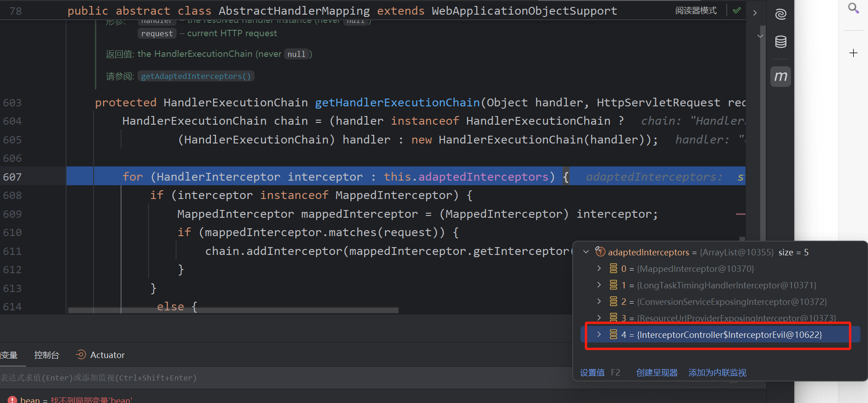Click the request parameter doc tag
The image size is (868, 403).
pyautogui.click(x=157, y=33)
